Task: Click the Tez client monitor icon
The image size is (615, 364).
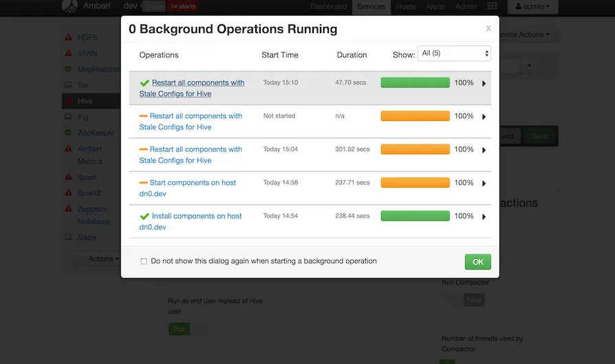Action: point(68,85)
